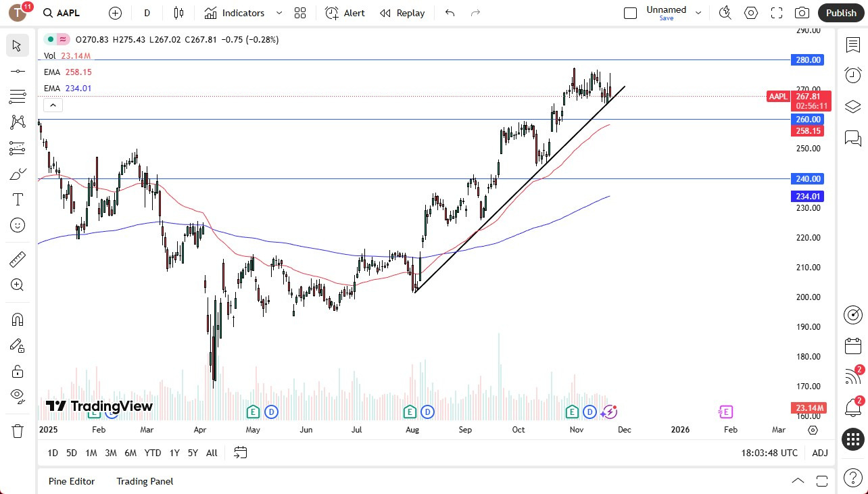Open the emoji sticker tool
The width and height of the screenshot is (868, 494).
tap(17, 225)
